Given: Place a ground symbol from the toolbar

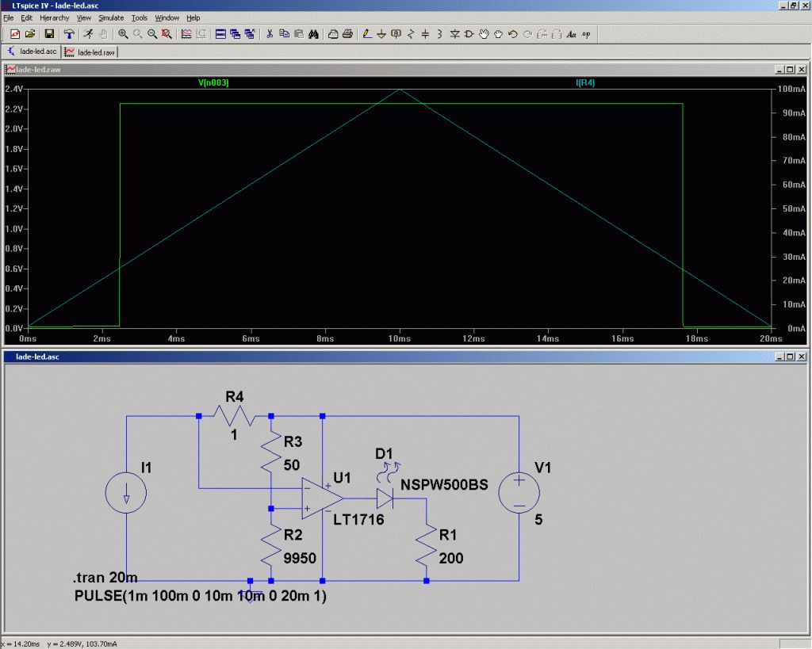Looking at the screenshot, I should 381,34.
